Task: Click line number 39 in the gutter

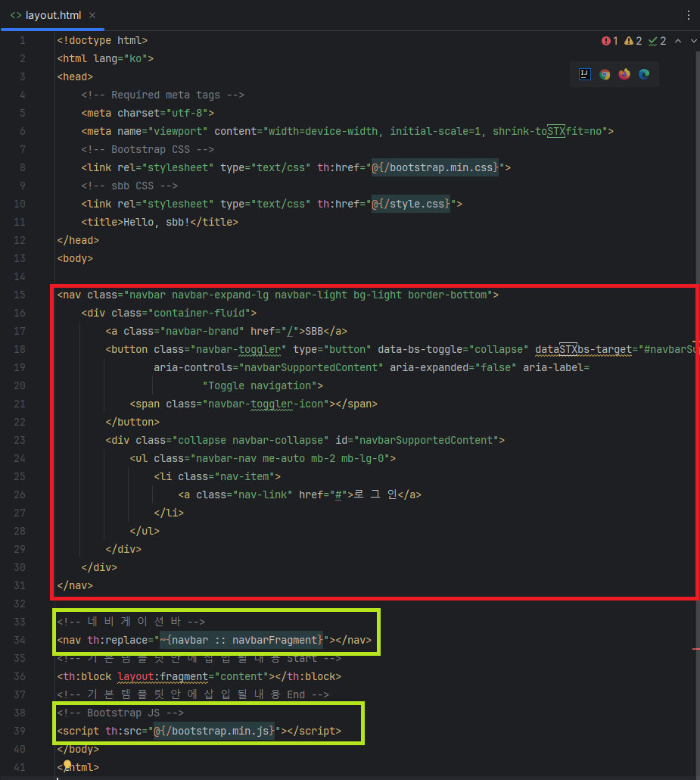Action: pos(20,732)
